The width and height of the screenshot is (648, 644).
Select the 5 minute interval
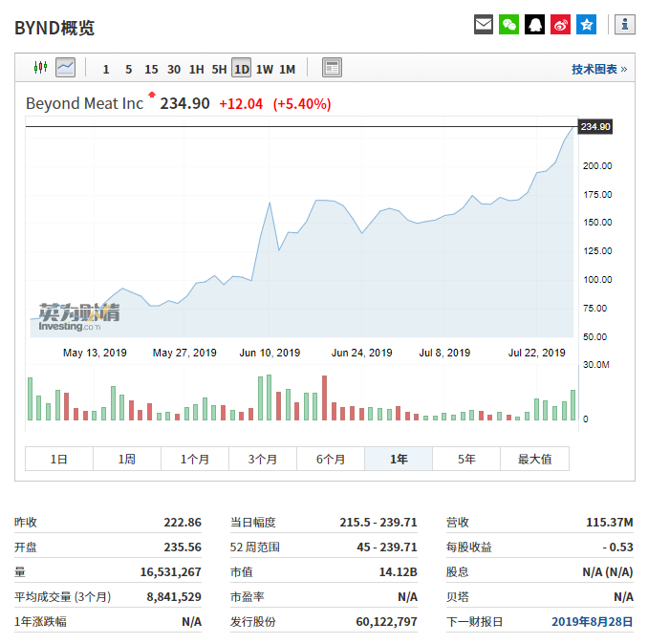click(128, 69)
